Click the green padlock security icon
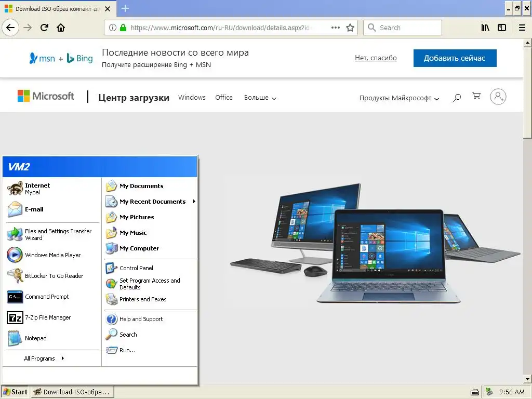The width and height of the screenshot is (532, 399). click(x=123, y=28)
